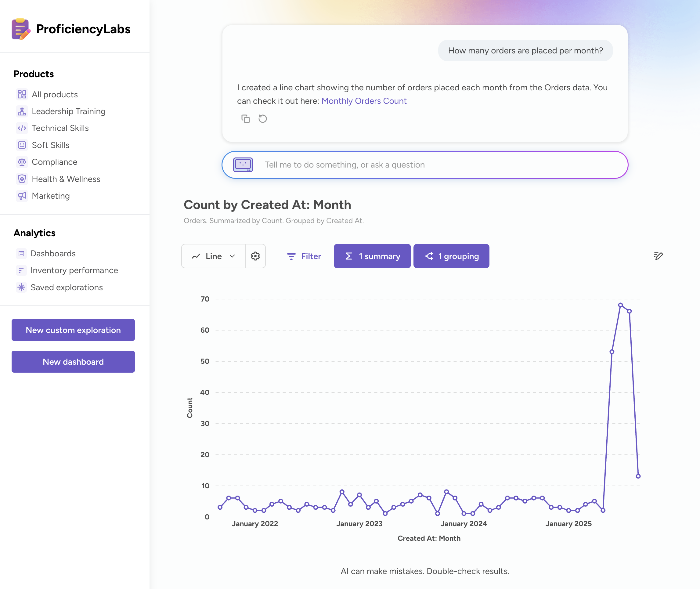Click the ProficiencyLabs logo icon
The height and width of the screenshot is (589, 700).
coord(21,29)
